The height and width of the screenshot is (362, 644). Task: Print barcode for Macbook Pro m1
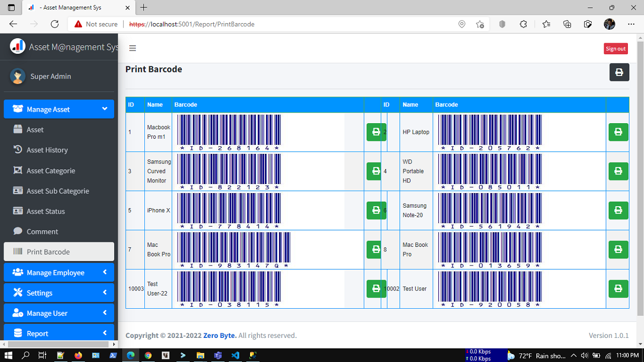click(x=376, y=132)
